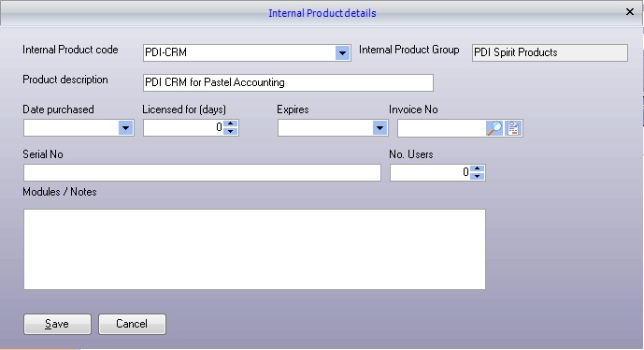Open the Expires date dropdown

pyautogui.click(x=379, y=128)
